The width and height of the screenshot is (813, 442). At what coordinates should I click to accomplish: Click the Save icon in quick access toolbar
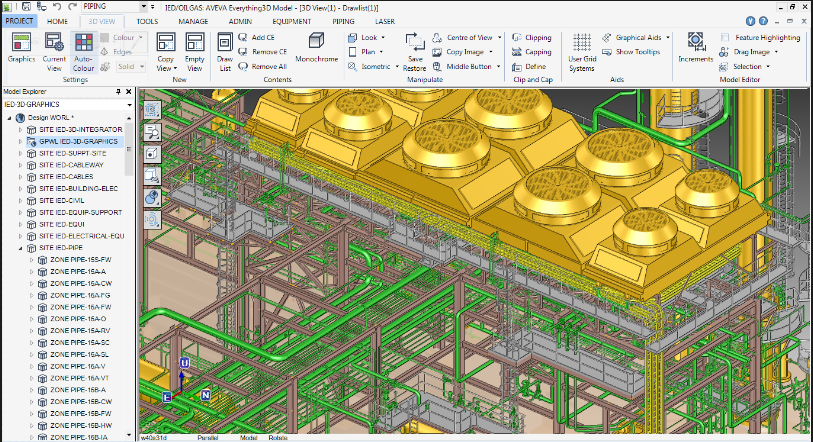(26, 6)
